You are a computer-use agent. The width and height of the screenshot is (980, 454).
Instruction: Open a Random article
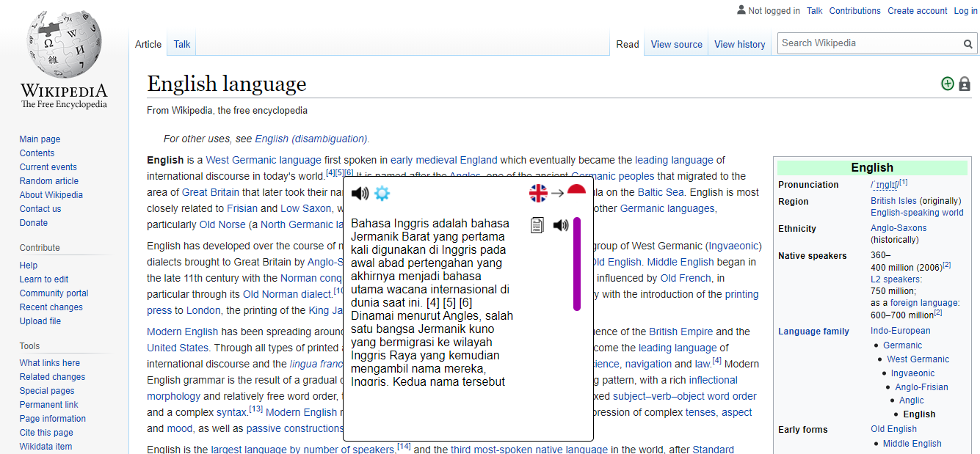pyautogui.click(x=49, y=181)
